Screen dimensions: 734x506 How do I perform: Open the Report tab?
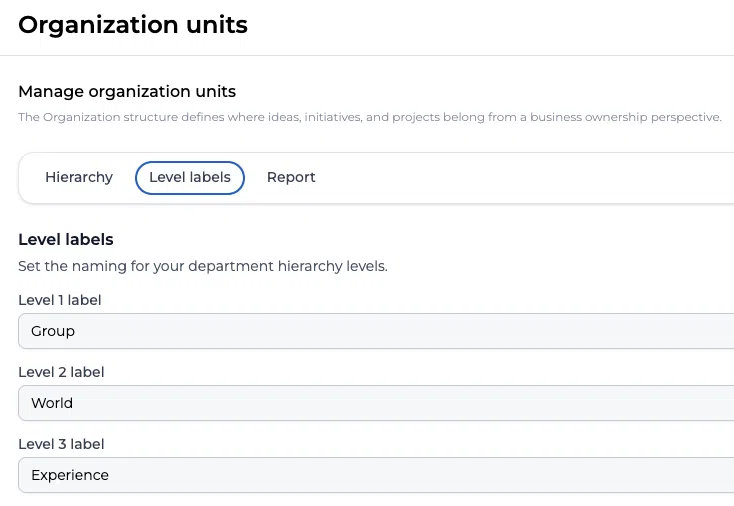pos(291,177)
